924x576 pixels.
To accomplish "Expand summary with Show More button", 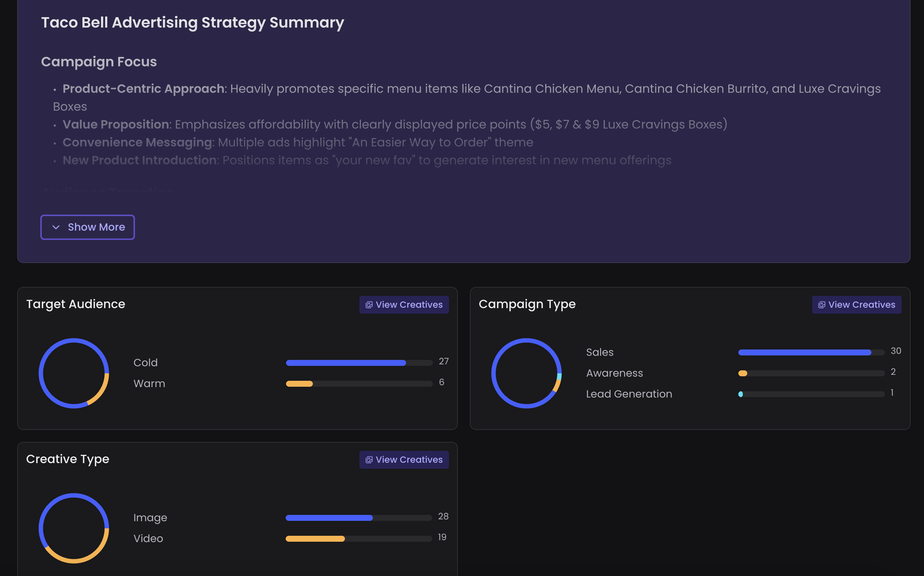I will coord(87,227).
